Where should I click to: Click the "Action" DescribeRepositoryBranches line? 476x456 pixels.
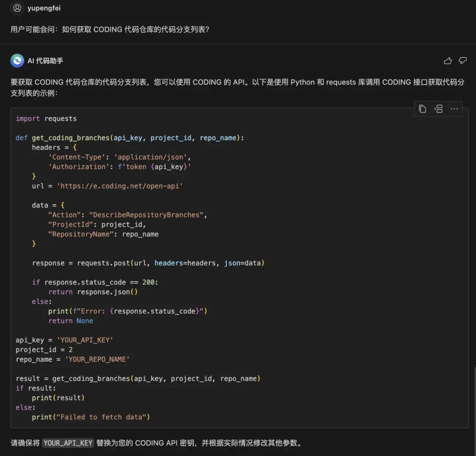[x=127, y=215]
